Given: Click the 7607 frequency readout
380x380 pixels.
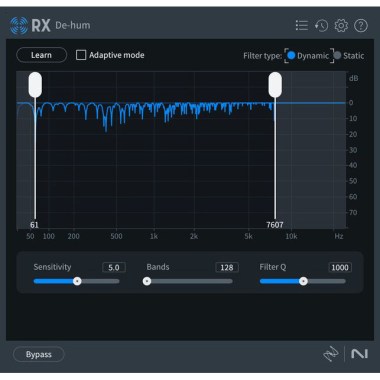Looking at the screenshot, I should click(275, 225).
